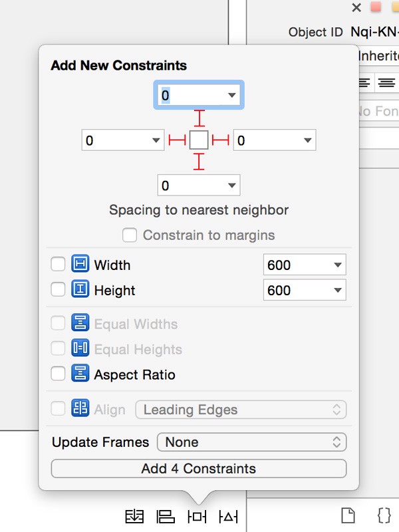Click the left spacing input field

123,140
